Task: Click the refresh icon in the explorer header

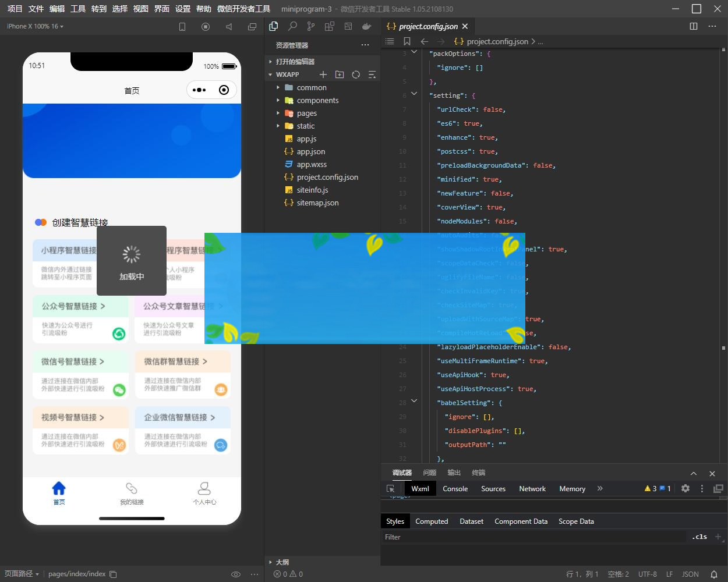Action: point(356,74)
